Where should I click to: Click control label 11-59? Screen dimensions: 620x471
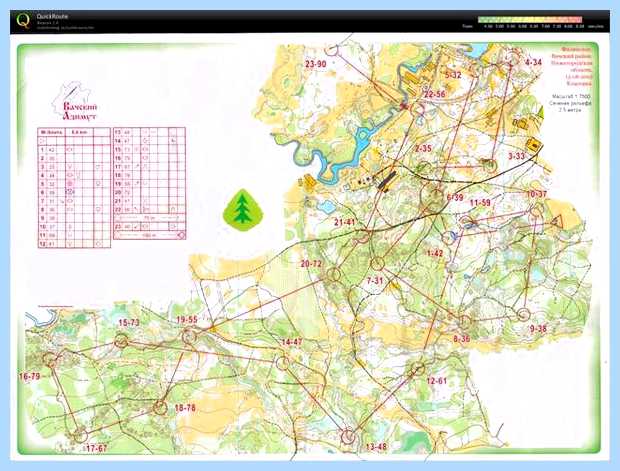480,203
